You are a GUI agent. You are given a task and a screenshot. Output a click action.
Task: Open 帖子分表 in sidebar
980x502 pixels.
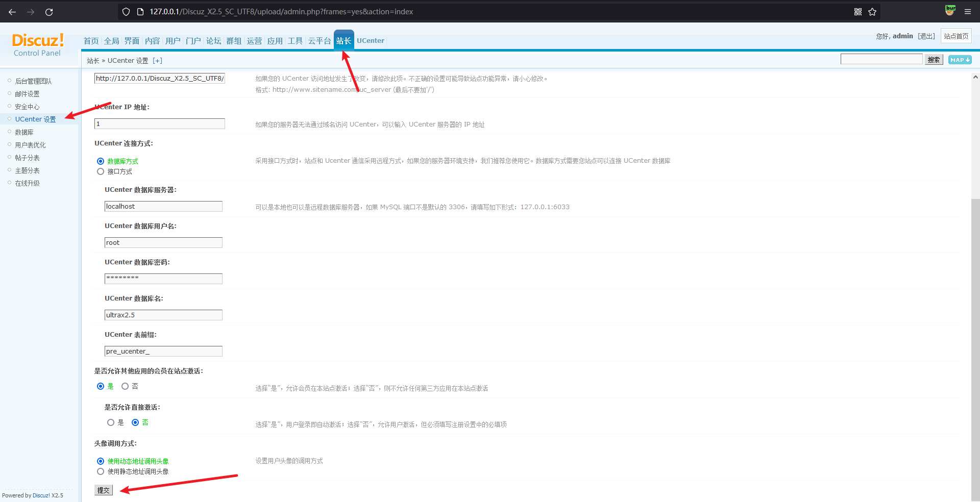tap(27, 158)
